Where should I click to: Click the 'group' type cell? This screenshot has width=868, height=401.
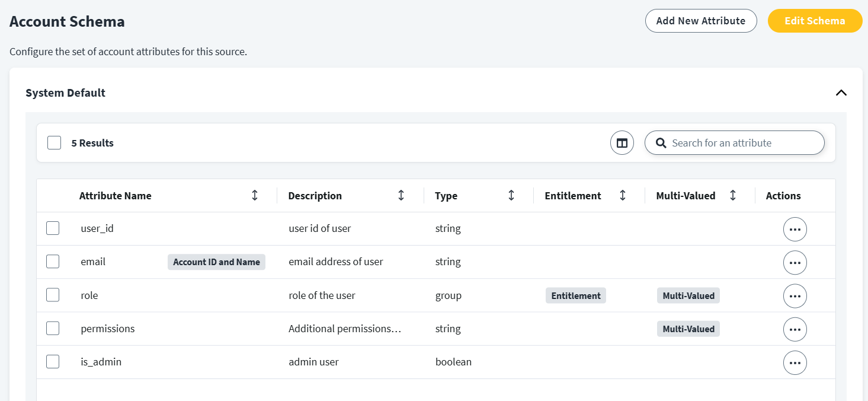pyautogui.click(x=449, y=295)
